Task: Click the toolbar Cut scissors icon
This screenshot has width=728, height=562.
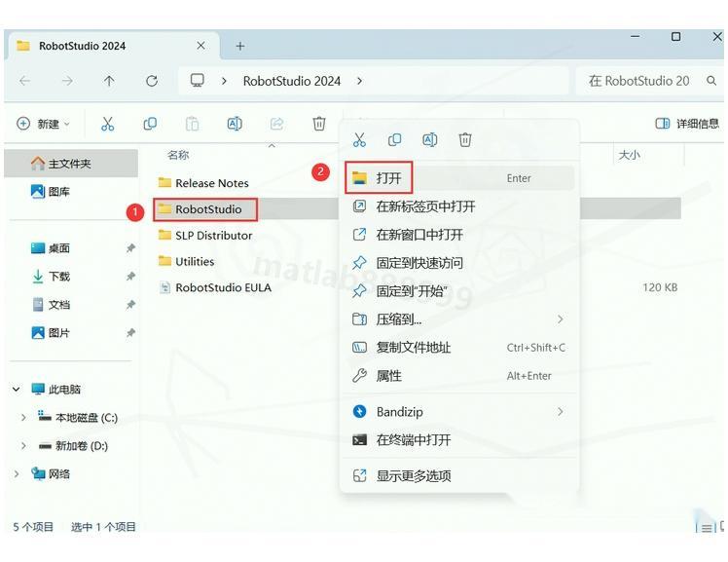Action: click(x=108, y=124)
